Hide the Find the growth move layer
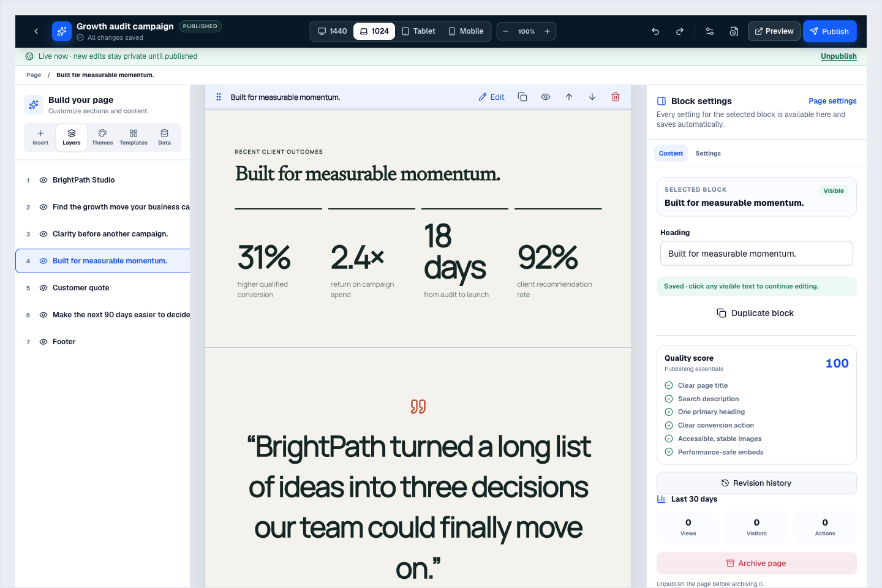Screen dimensions: 882x588 tap(43, 207)
